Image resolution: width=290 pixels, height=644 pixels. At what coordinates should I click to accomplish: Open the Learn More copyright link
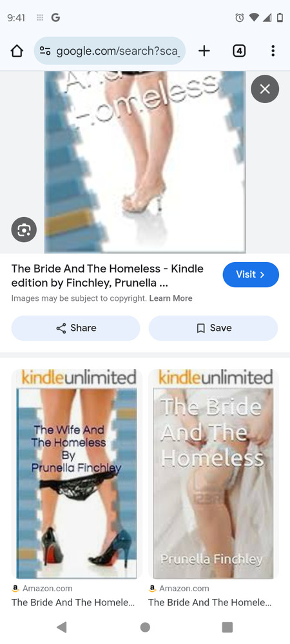(x=171, y=298)
